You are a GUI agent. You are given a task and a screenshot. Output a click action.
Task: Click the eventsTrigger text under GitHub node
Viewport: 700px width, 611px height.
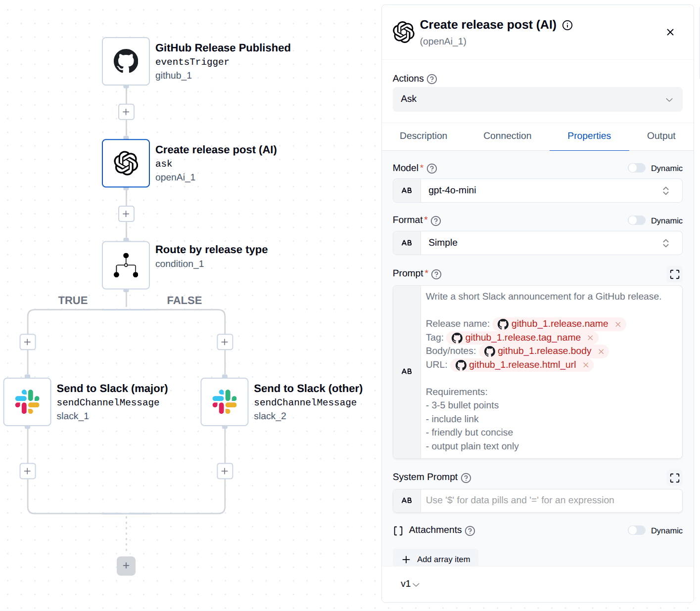point(192,62)
